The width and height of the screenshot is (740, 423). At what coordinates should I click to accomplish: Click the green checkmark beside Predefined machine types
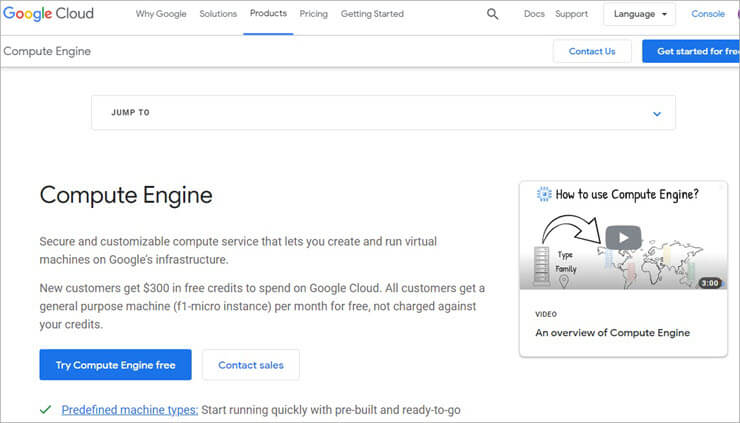45,410
